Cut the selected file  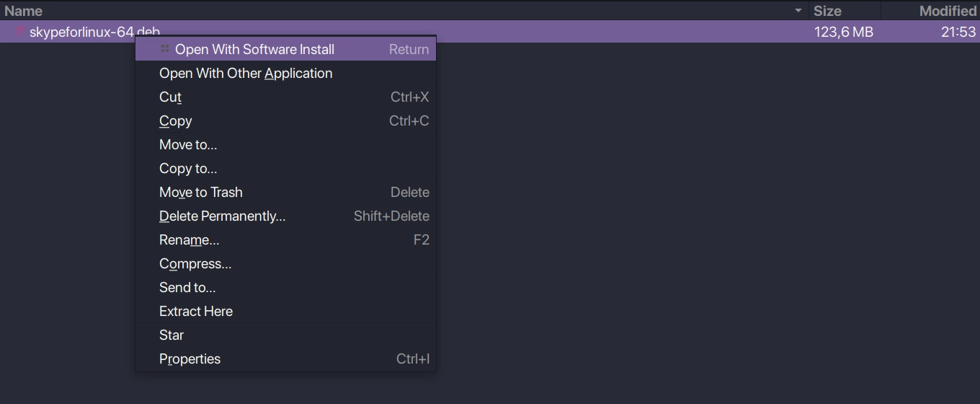tap(285, 97)
